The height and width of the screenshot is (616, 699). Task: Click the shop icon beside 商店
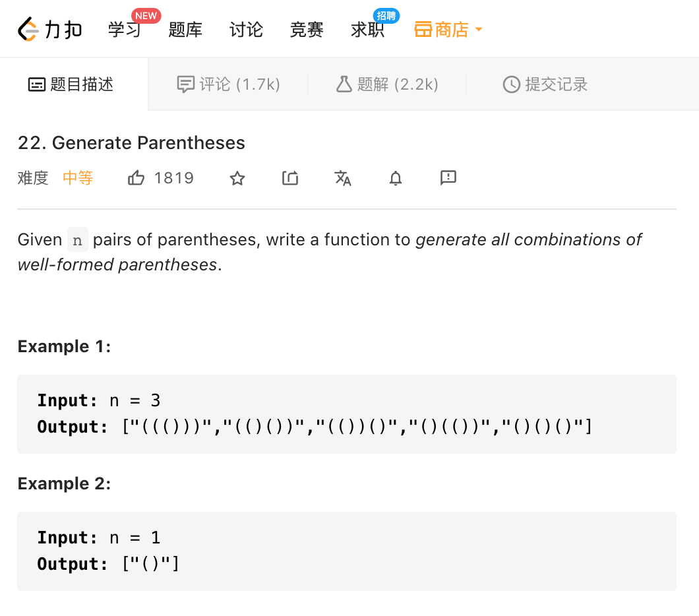click(423, 30)
